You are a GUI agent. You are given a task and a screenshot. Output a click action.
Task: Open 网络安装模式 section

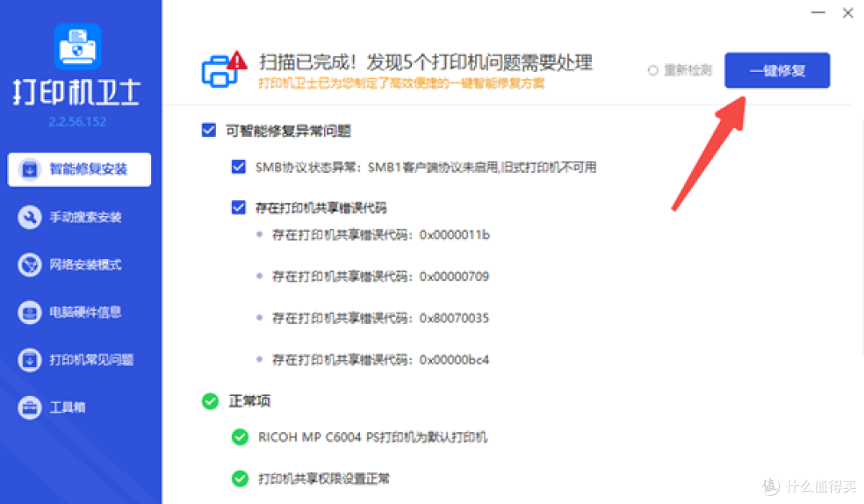(79, 265)
